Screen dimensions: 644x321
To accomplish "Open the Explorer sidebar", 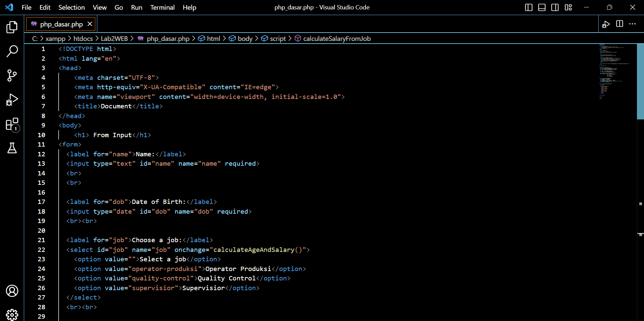I will coord(12,27).
